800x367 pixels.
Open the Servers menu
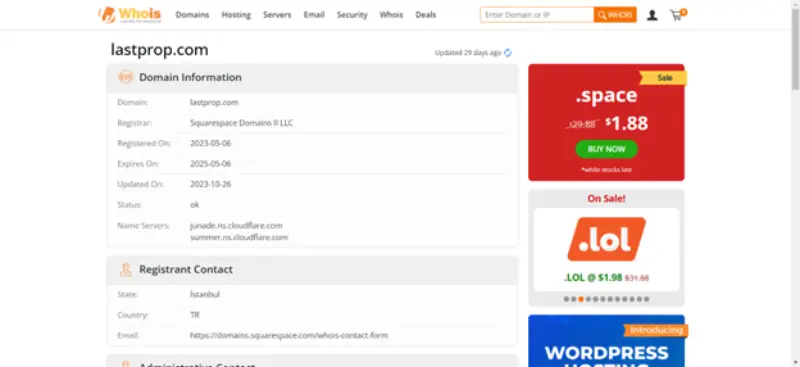point(277,15)
